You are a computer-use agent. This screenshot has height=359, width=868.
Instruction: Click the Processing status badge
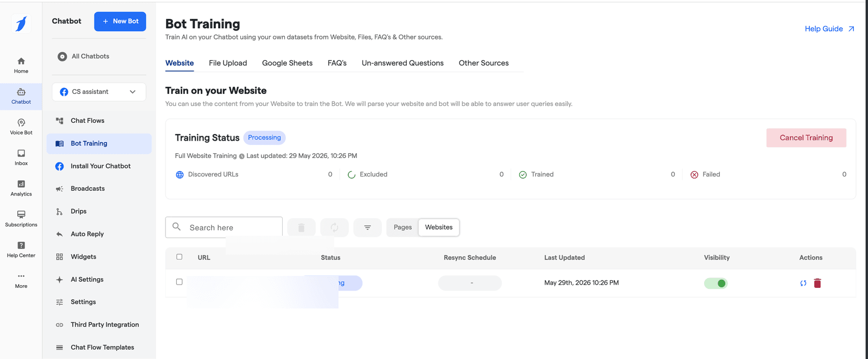(x=264, y=138)
